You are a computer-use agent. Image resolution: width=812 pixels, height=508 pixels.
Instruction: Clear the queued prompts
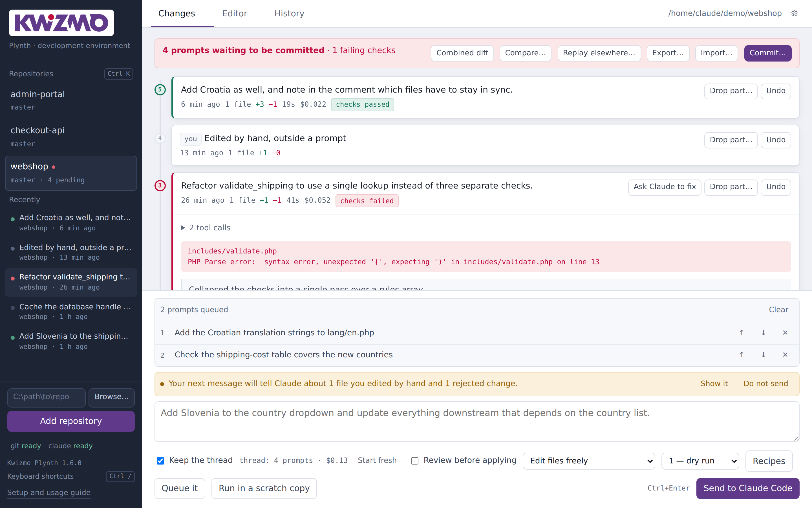point(778,310)
